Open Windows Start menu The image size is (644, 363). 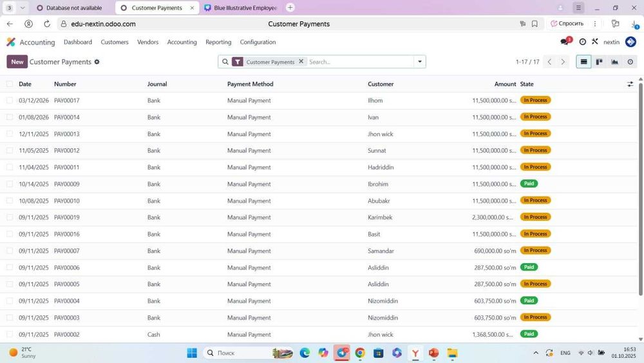[x=192, y=353]
